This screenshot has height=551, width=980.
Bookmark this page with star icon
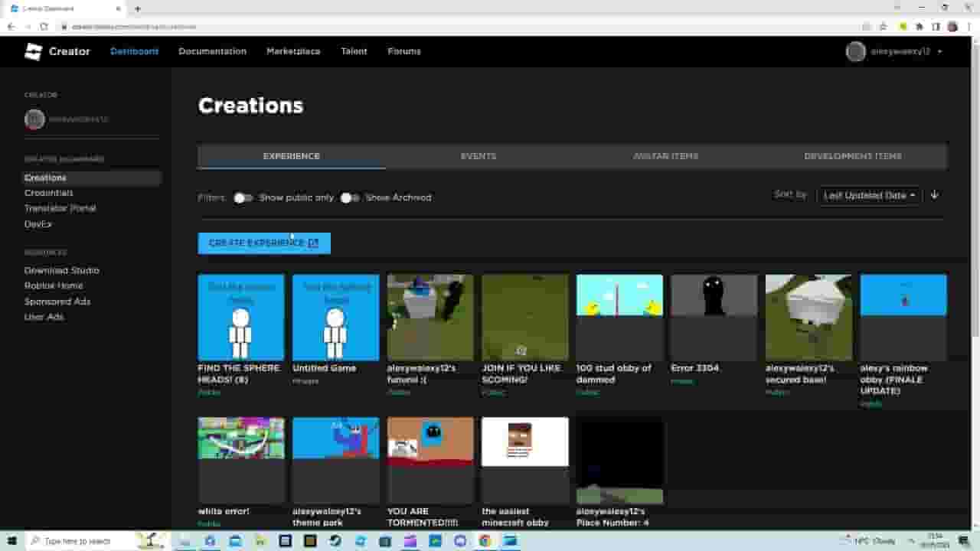883,26
